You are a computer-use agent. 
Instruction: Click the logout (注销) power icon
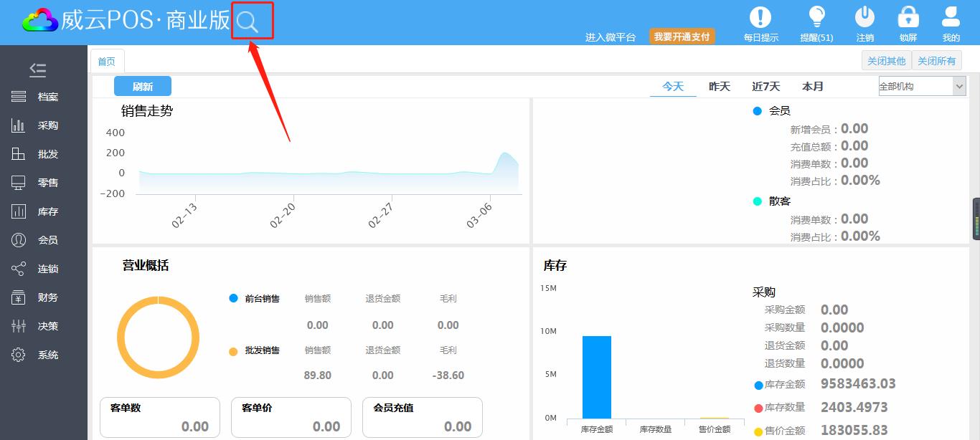pyautogui.click(x=864, y=16)
